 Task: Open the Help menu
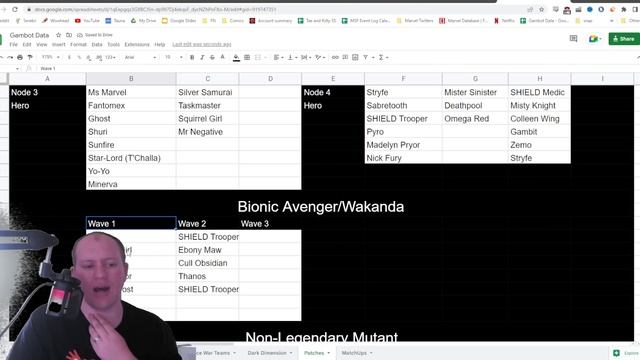(x=160, y=44)
